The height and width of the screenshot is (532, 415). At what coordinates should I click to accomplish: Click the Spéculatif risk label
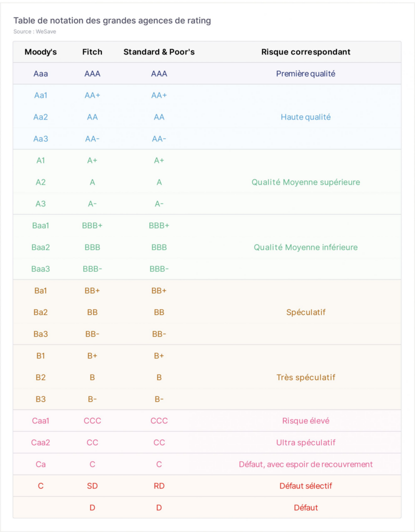point(306,312)
